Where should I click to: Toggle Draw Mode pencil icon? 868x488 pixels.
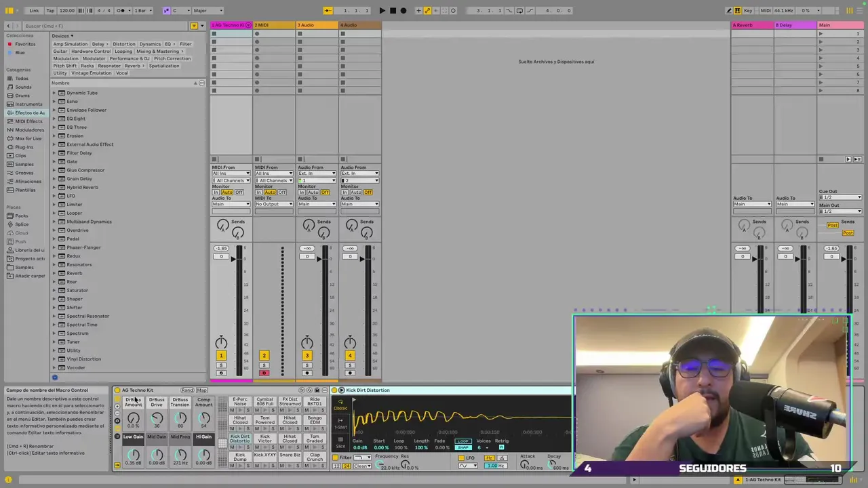coord(729,10)
